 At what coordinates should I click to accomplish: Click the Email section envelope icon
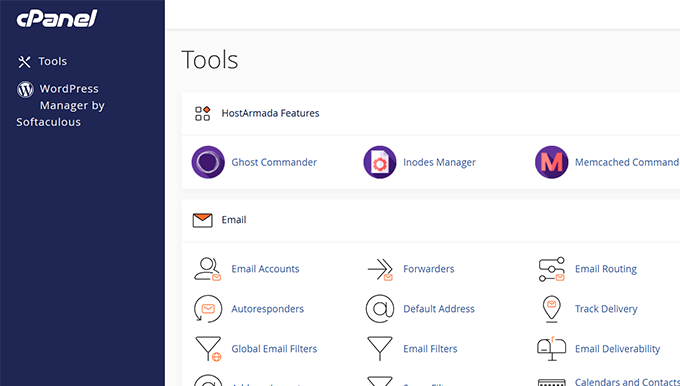[203, 220]
